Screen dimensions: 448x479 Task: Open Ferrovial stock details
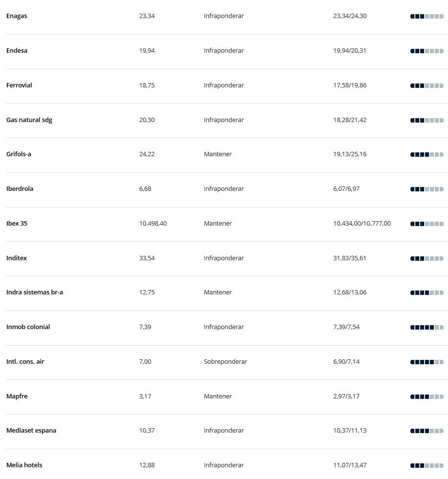pyautogui.click(x=19, y=85)
